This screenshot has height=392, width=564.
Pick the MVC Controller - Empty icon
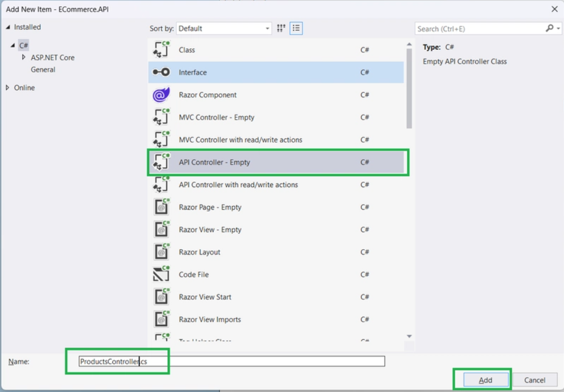pos(161,117)
